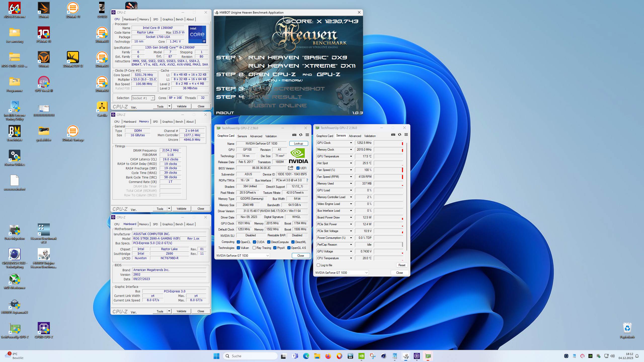Open VRMark desktop icon
Image resolution: width=644 pixels, height=362 pixels.
tap(44, 59)
